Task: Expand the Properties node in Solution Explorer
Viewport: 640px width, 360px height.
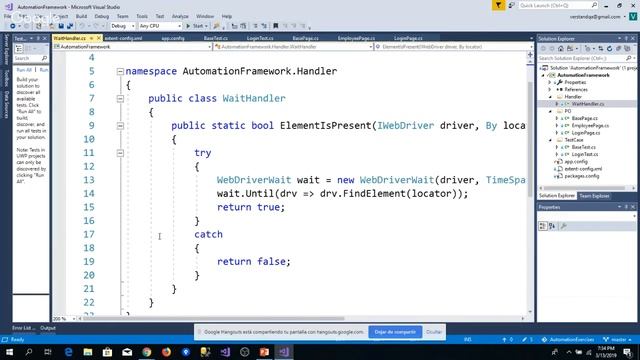Action: 550,82
